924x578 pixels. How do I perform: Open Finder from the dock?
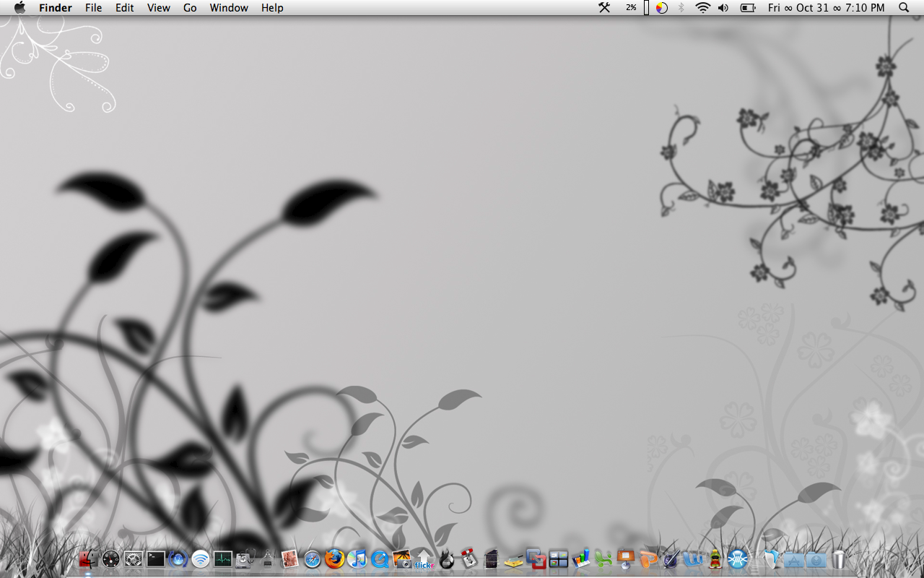89,558
